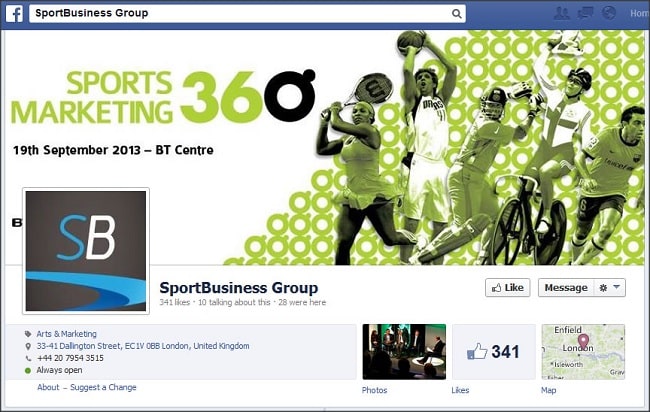
Task: Open the Map tab label
Action: coord(548,390)
